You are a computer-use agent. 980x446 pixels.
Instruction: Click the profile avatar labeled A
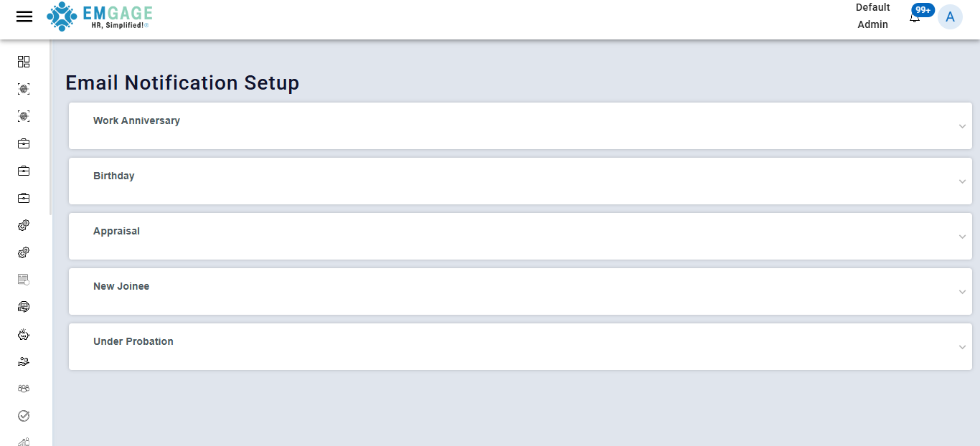(951, 16)
